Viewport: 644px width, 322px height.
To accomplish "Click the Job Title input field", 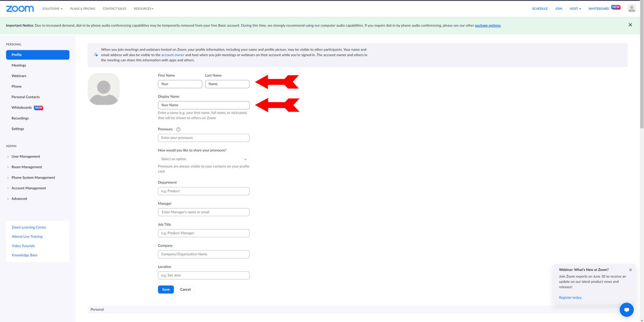I will point(204,233).
